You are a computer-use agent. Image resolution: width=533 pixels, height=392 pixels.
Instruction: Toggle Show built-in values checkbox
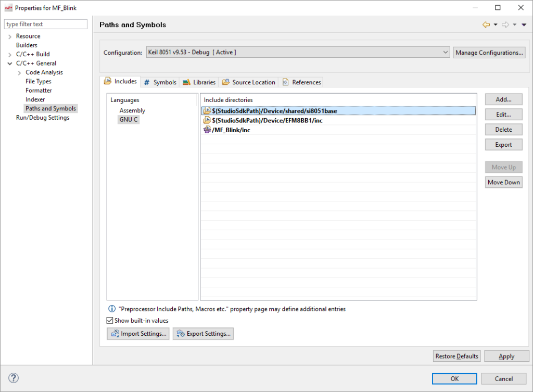[x=110, y=321]
